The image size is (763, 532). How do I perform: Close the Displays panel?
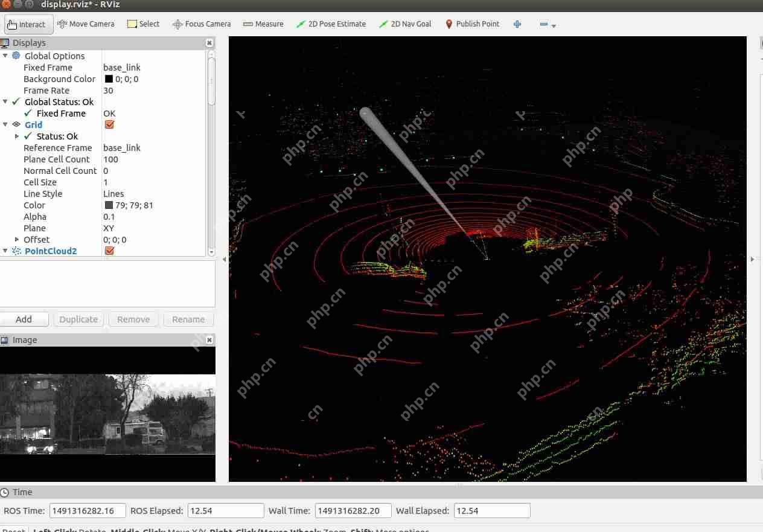coord(209,43)
